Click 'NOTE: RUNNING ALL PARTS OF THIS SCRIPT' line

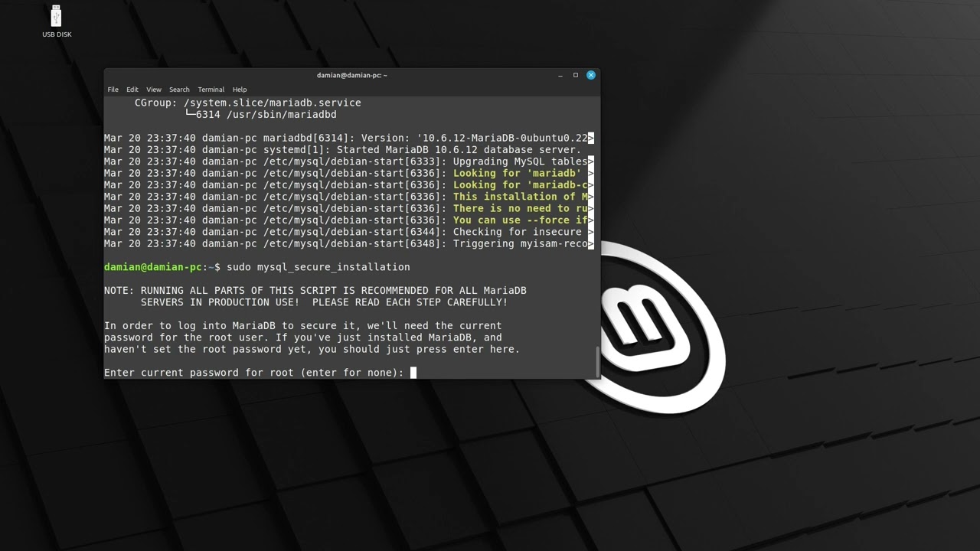tap(315, 291)
